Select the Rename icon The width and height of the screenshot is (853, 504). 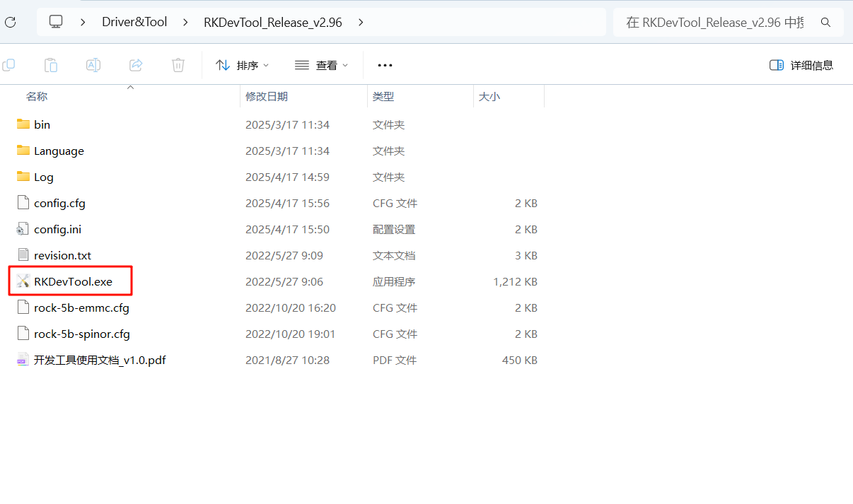[93, 64]
